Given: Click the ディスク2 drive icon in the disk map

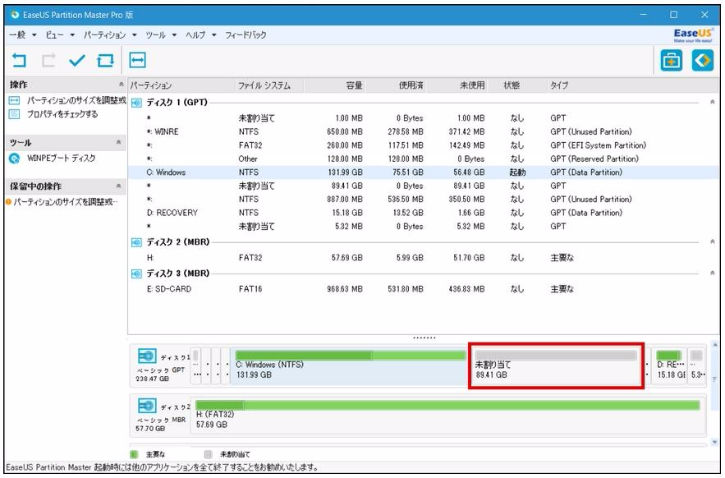Looking at the screenshot, I should click(x=147, y=406).
